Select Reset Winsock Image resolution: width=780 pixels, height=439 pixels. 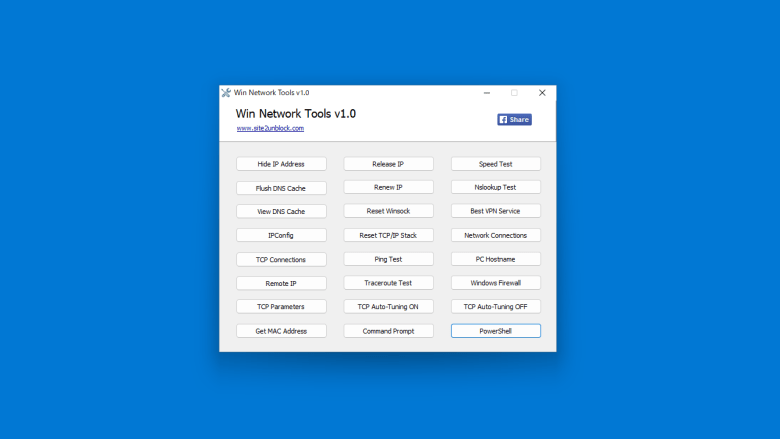[389, 211]
